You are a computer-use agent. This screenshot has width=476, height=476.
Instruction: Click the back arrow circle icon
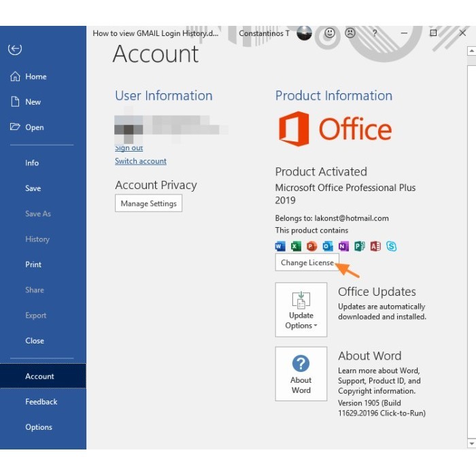pyautogui.click(x=15, y=49)
